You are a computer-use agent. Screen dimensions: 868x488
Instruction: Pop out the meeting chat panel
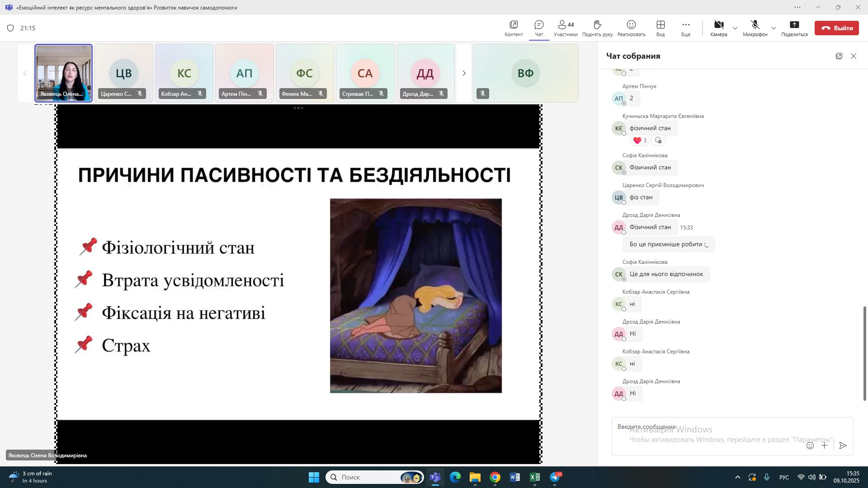839,56
